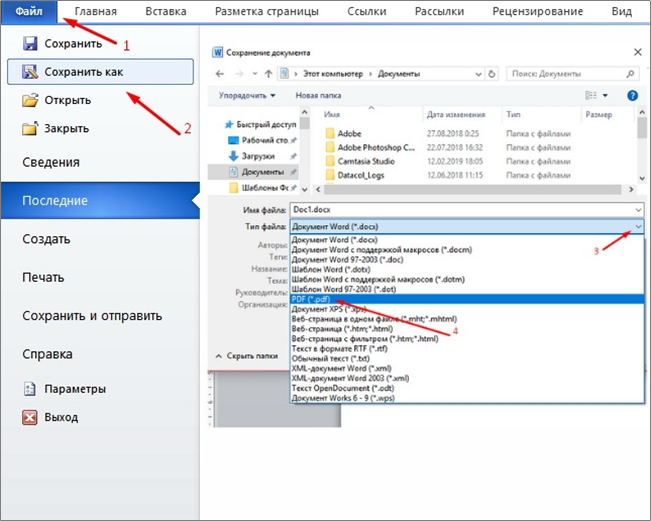The height and width of the screenshot is (521, 651).
Task: Choose Шаблон Word (*.dotx) type
Action: pyautogui.click(x=467, y=269)
